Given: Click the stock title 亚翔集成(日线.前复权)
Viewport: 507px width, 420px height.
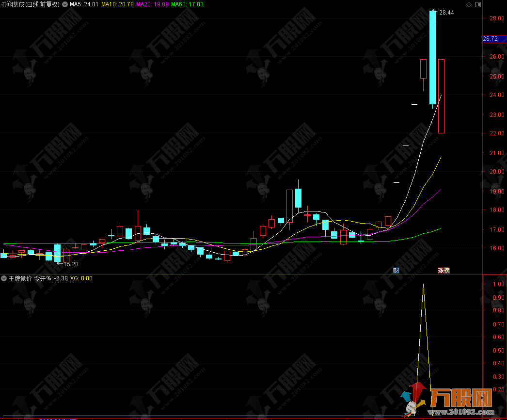Looking at the screenshot, I should tap(31, 4).
